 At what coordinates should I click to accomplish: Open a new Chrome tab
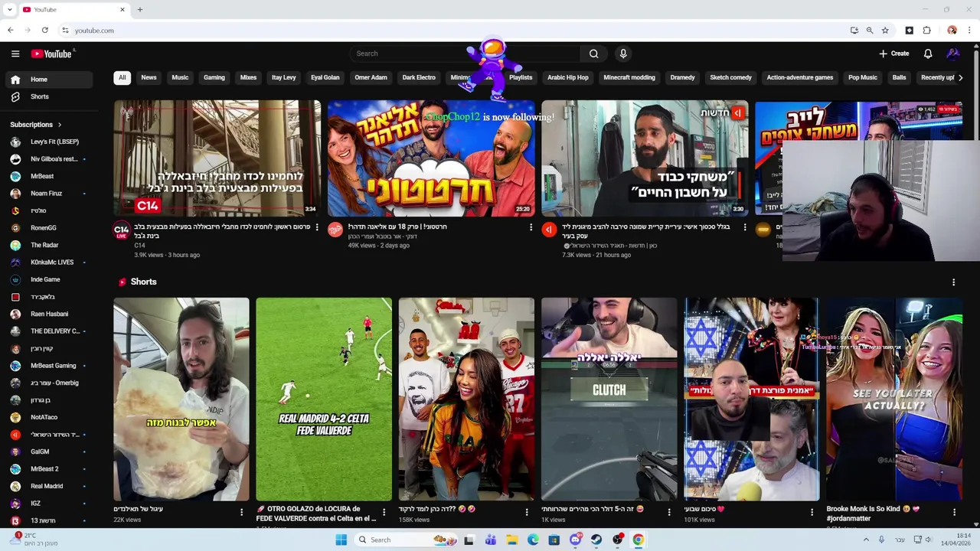[x=140, y=10]
